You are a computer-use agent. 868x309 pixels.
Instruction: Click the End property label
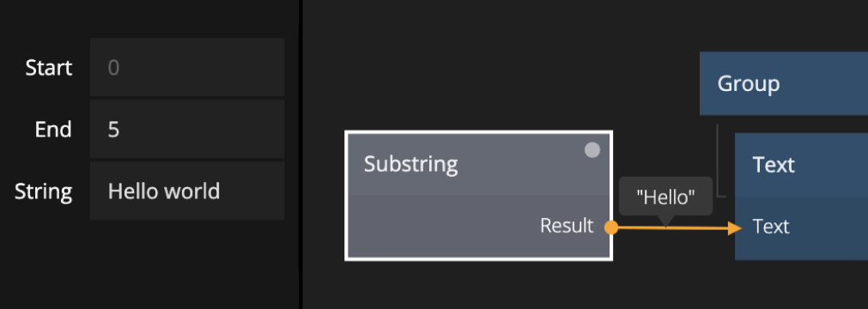(x=53, y=130)
